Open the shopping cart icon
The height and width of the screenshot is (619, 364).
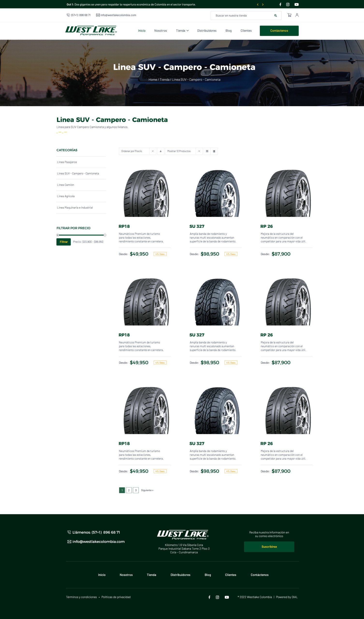pos(289,15)
